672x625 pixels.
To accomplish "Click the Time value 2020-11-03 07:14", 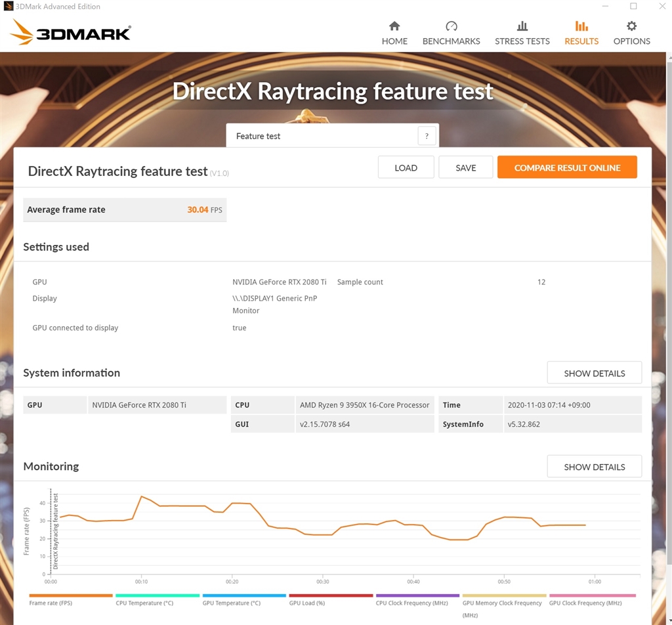I will click(549, 405).
